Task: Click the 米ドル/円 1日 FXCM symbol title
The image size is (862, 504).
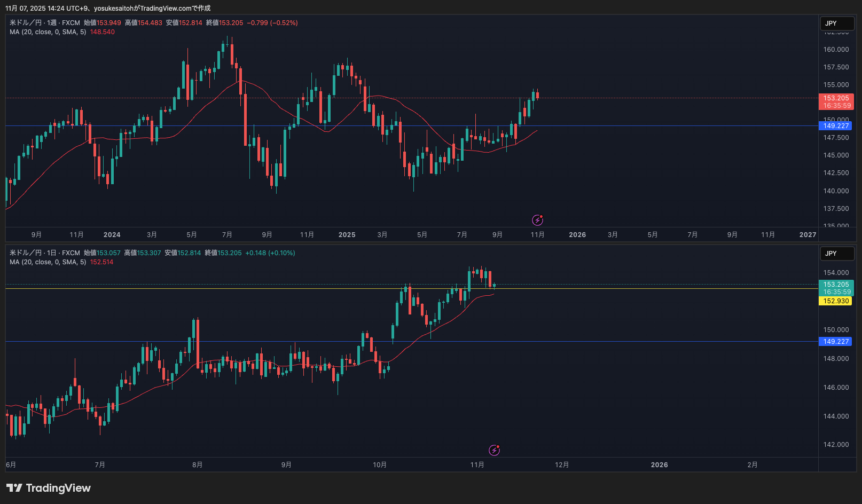Action: [45, 253]
